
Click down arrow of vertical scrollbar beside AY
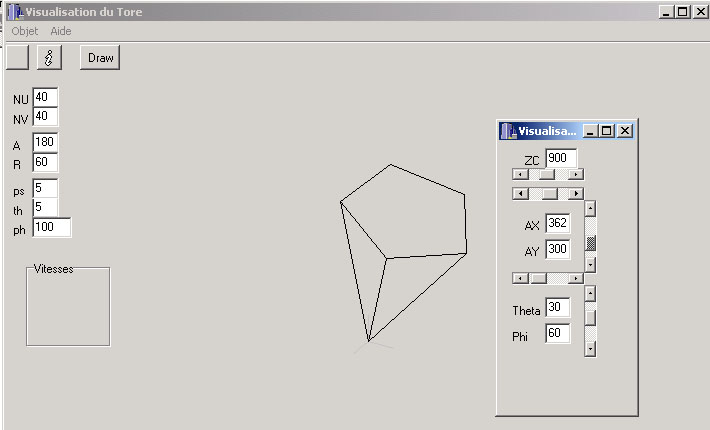590,264
